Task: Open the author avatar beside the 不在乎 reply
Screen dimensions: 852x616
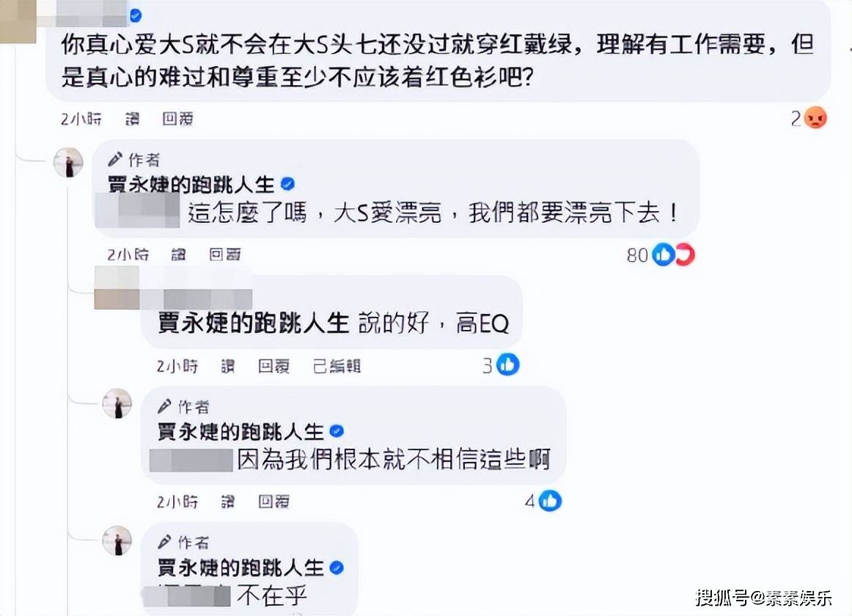Action: (x=117, y=540)
